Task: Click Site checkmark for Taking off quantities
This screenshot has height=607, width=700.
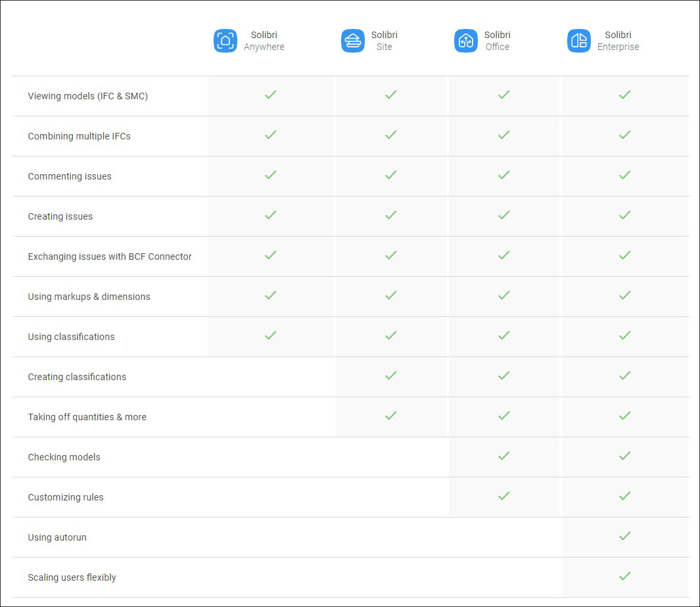Action: click(x=390, y=416)
